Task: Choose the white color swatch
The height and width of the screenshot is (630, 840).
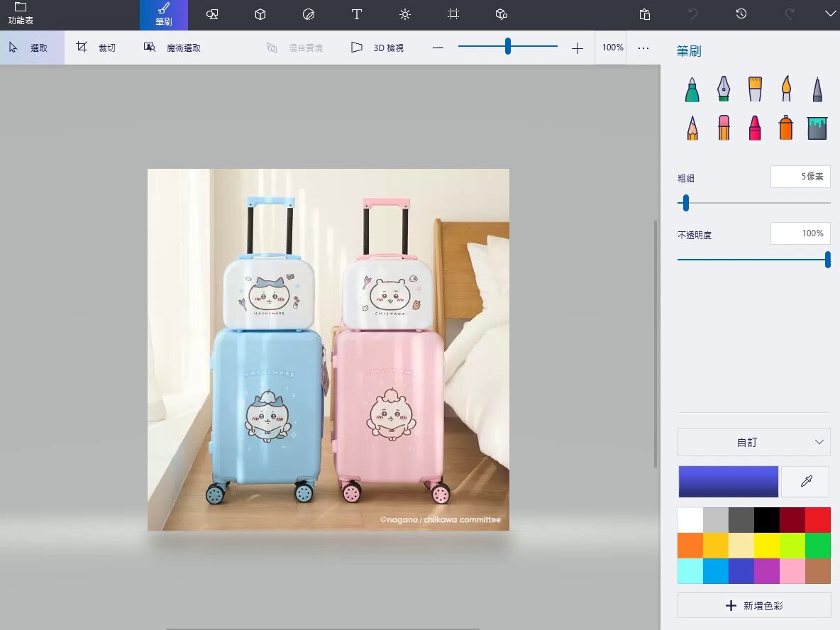Action: point(690,520)
